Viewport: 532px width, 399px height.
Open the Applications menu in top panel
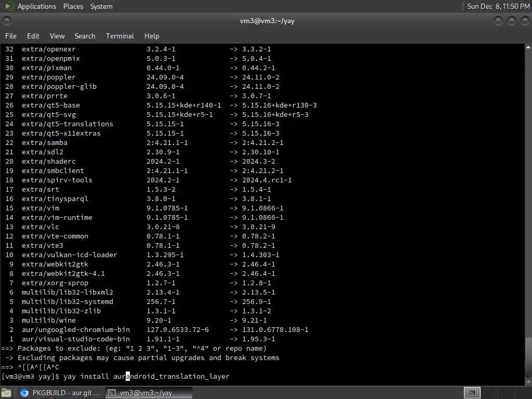(37, 6)
